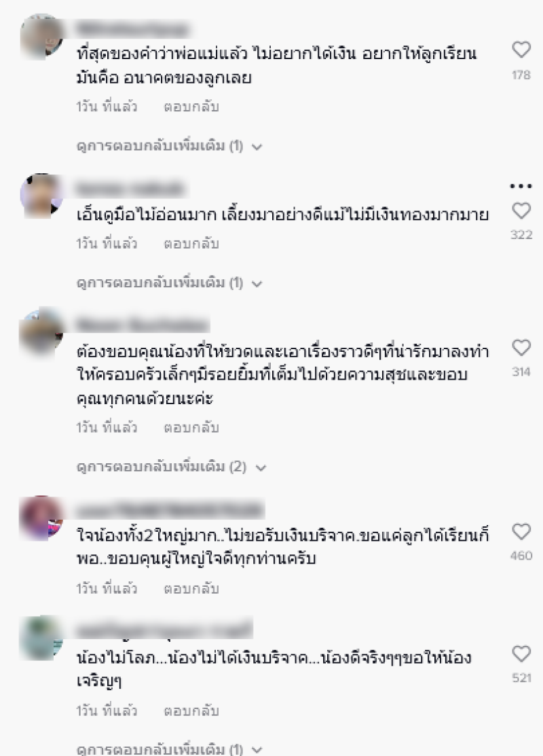This screenshot has height=756, width=543.
Task: Show 2 more replies under third comment
Action: coord(171,467)
